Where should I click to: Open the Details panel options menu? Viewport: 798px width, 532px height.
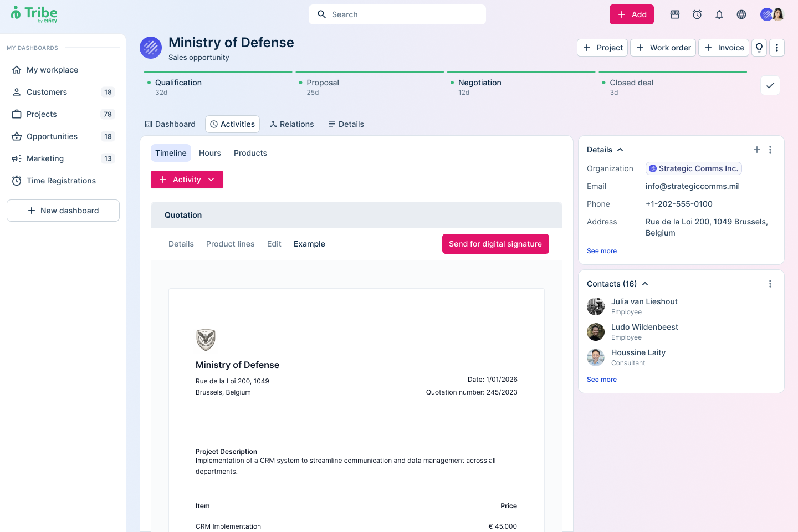coord(770,150)
